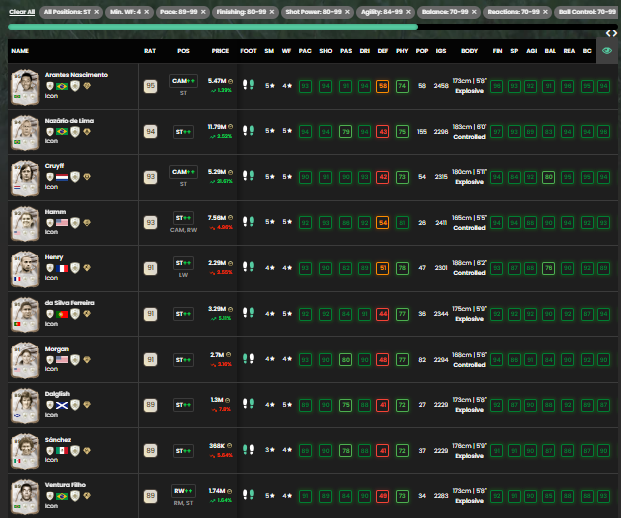Click the 7.58M price for Hamm
This screenshot has width=621, height=518.
point(217,218)
